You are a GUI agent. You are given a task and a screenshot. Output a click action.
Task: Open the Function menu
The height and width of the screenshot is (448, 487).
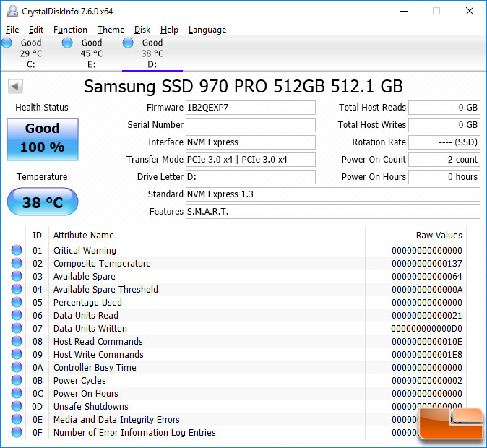[x=70, y=30]
